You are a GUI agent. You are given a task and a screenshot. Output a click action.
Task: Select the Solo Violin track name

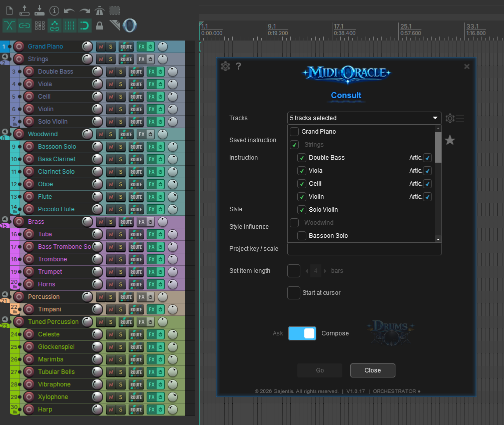pyautogui.click(x=53, y=122)
